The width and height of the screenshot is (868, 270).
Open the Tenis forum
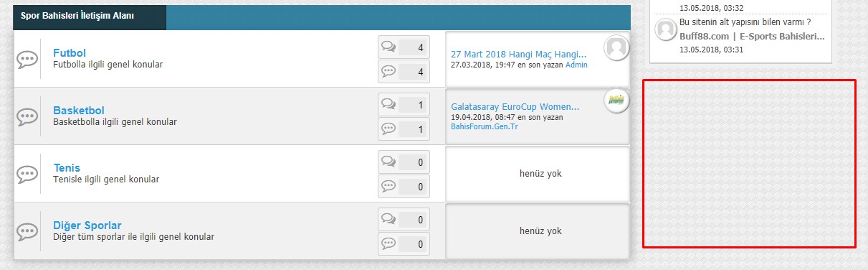point(67,168)
